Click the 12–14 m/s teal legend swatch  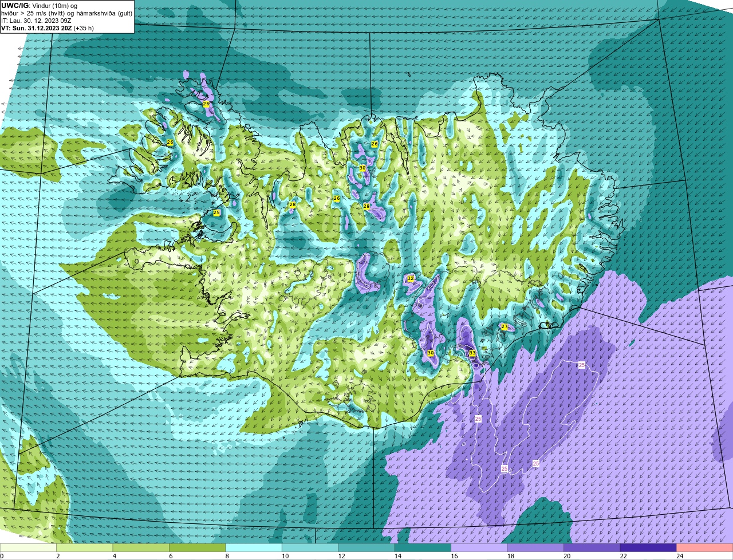[366, 547]
